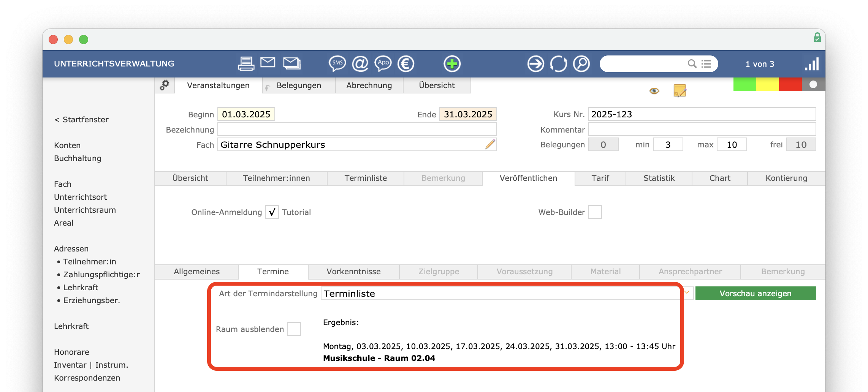Screen dimensions: 868x392
Task: Click the Euro billing icon
Action: coord(406,63)
